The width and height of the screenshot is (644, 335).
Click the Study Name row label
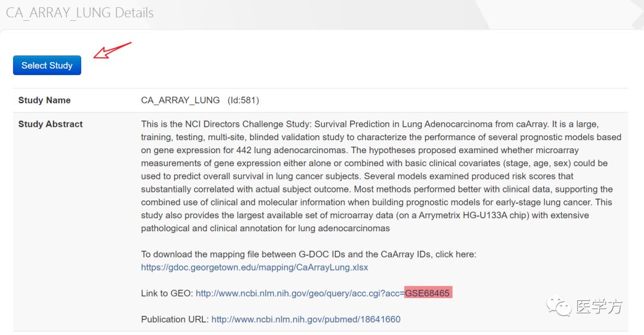click(44, 100)
